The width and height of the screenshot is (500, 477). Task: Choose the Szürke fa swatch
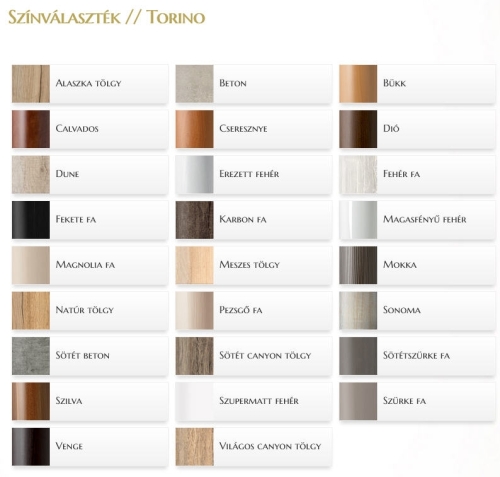[358, 401]
